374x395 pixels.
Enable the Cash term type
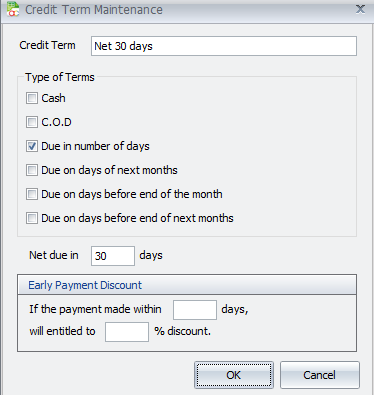(x=32, y=98)
